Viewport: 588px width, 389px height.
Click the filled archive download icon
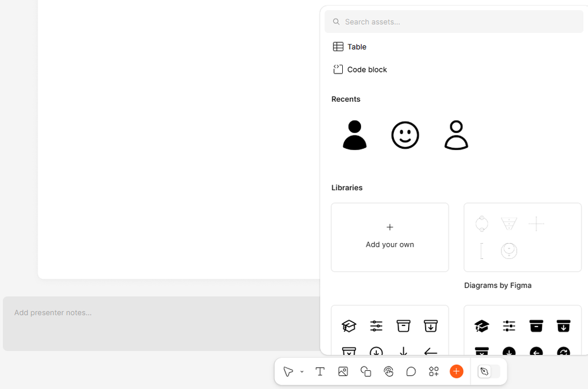pyautogui.click(x=563, y=326)
